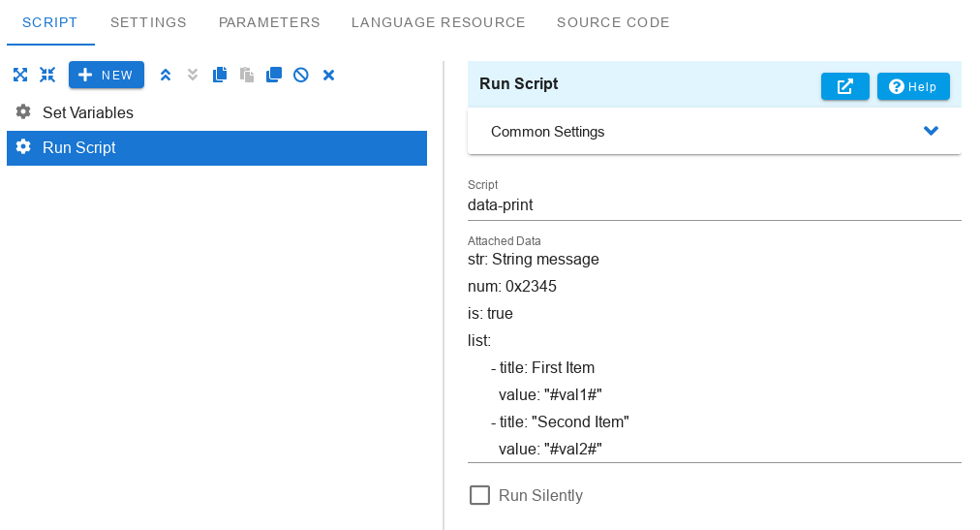Click the collapse all steps icon
Image resolution: width=980 pixels, height=530 pixels.
pyautogui.click(x=47, y=75)
